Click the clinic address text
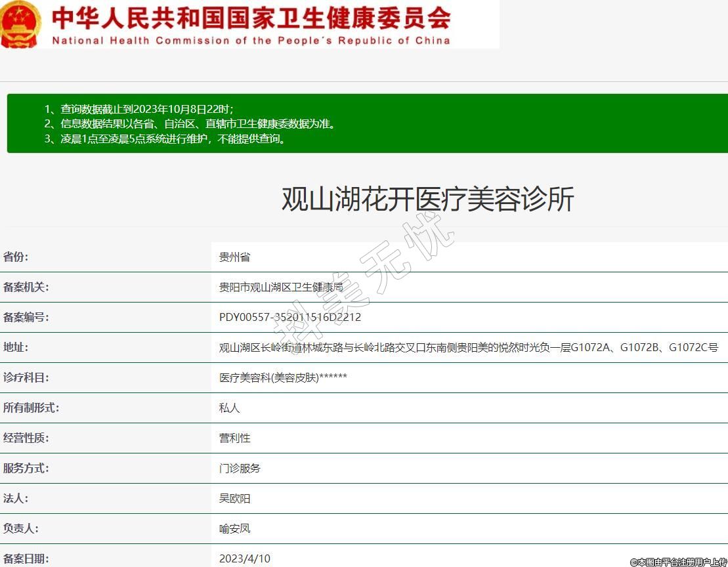Image resolution: width=728 pixels, height=567 pixels. 468,348
